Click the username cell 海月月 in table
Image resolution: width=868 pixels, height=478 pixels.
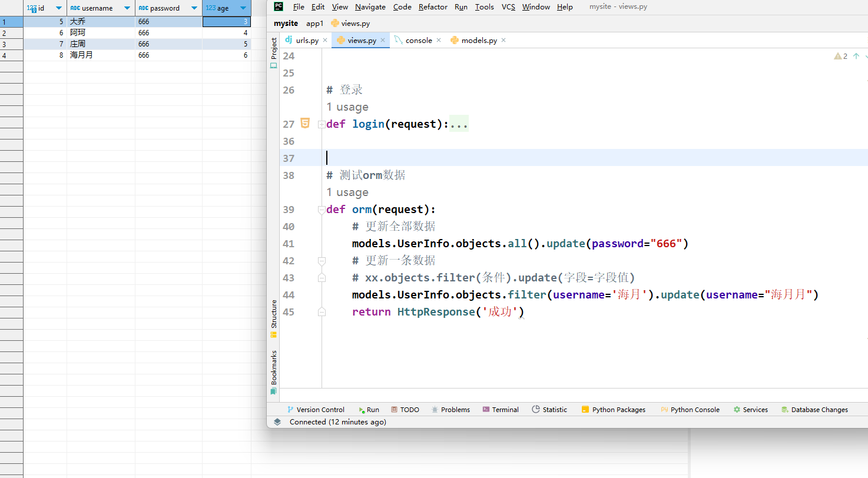point(101,55)
